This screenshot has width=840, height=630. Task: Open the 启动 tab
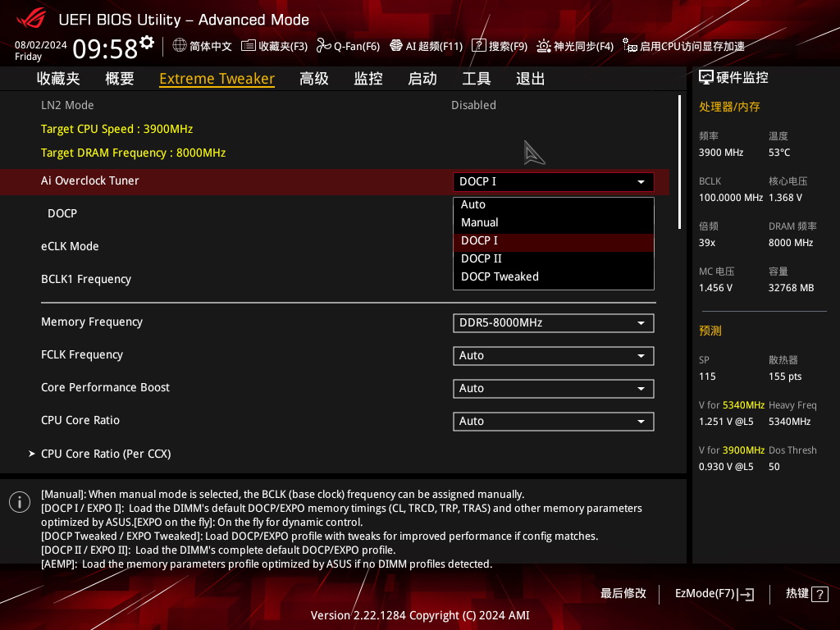click(422, 79)
